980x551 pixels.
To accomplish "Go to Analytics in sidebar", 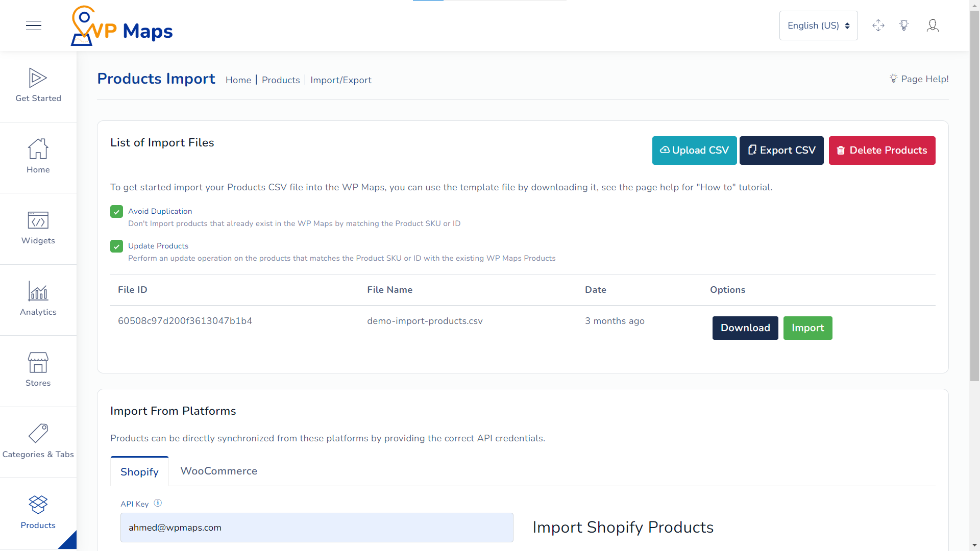I will coord(38,291).
